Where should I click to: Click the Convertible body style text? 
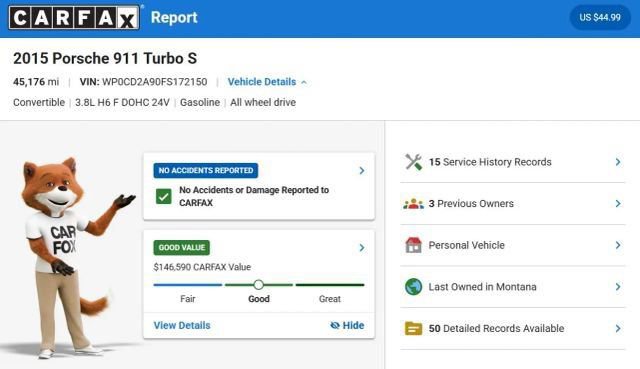pos(39,102)
